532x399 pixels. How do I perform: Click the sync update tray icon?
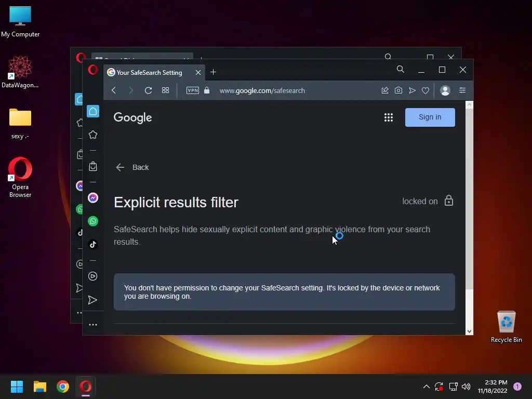tap(439, 387)
